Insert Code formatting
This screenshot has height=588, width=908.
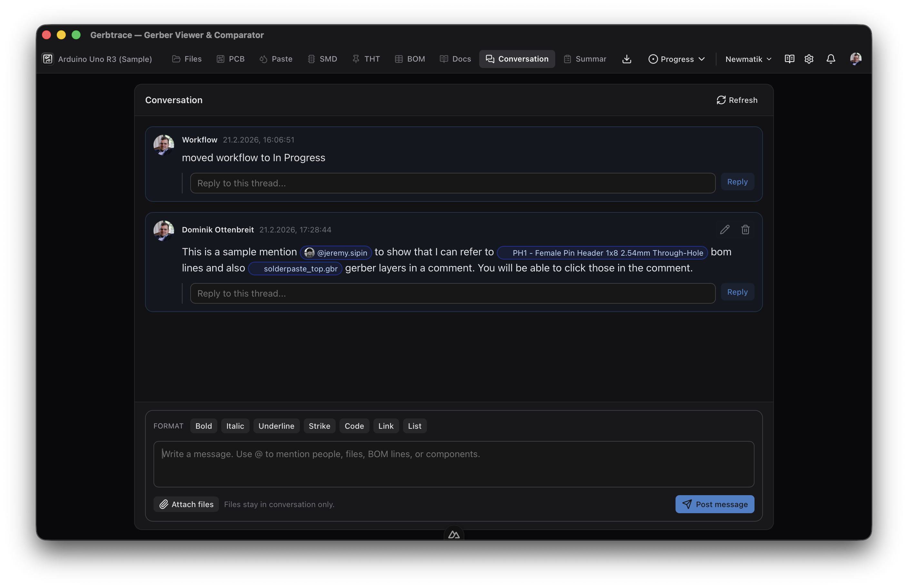tap(354, 426)
